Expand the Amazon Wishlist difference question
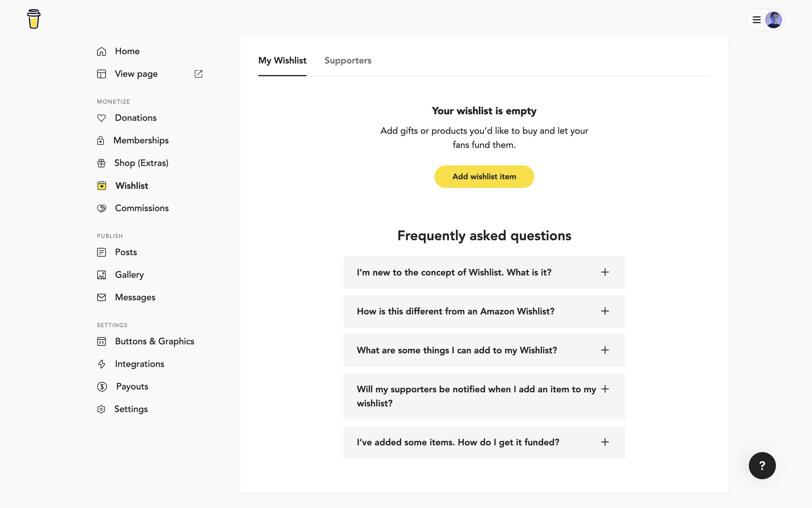Viewport: 812px width, 508px height. pyautogui.click(x=605, y=311)
